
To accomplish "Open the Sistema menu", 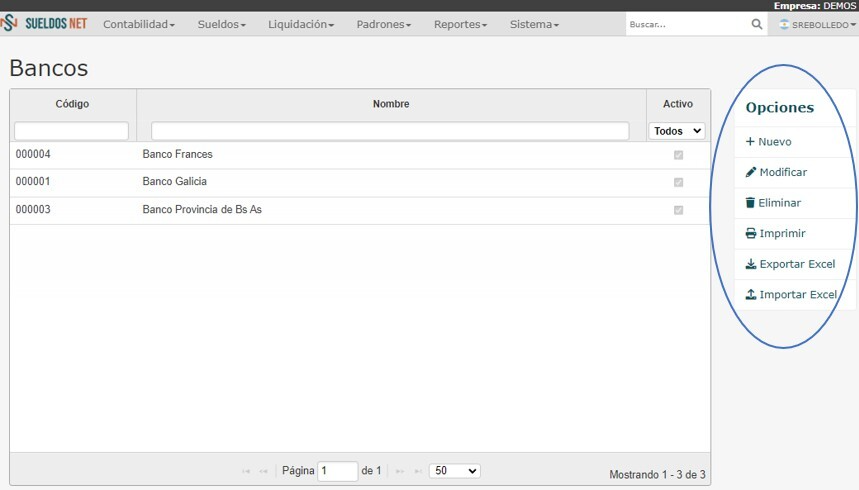I will (x=534, y=24).
